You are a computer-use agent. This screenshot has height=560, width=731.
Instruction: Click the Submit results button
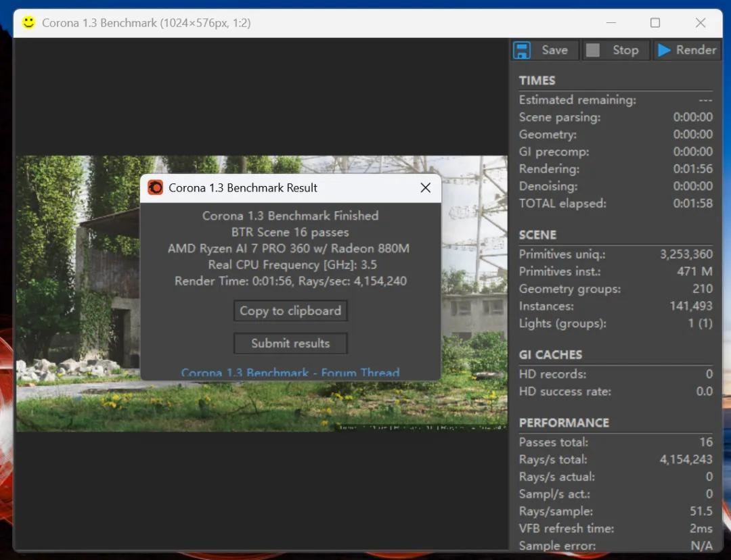[x=290, y=343]
